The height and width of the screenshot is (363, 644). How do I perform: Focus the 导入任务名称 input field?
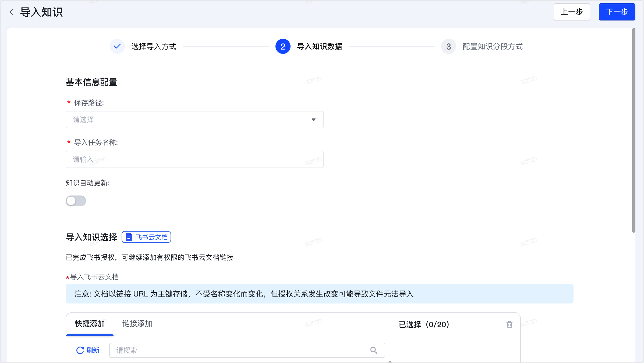tap(195, 159)
